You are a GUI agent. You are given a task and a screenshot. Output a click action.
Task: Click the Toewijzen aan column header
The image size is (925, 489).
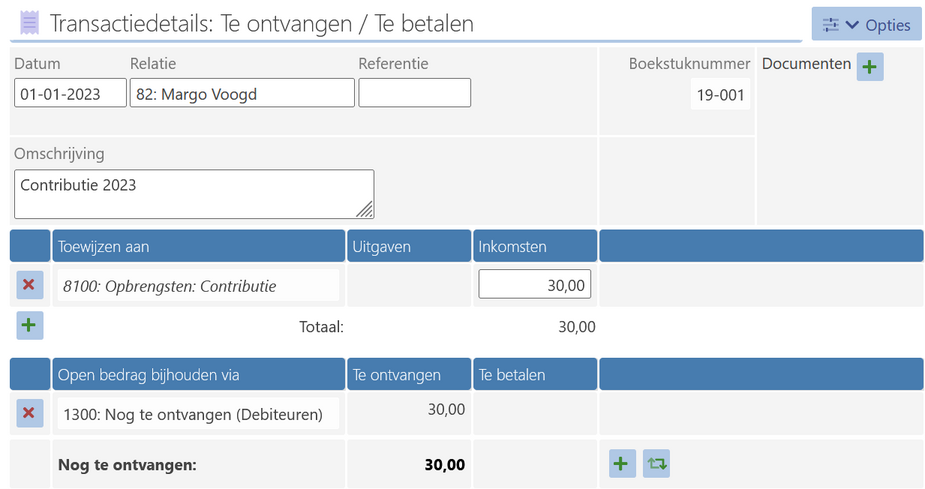199,246
